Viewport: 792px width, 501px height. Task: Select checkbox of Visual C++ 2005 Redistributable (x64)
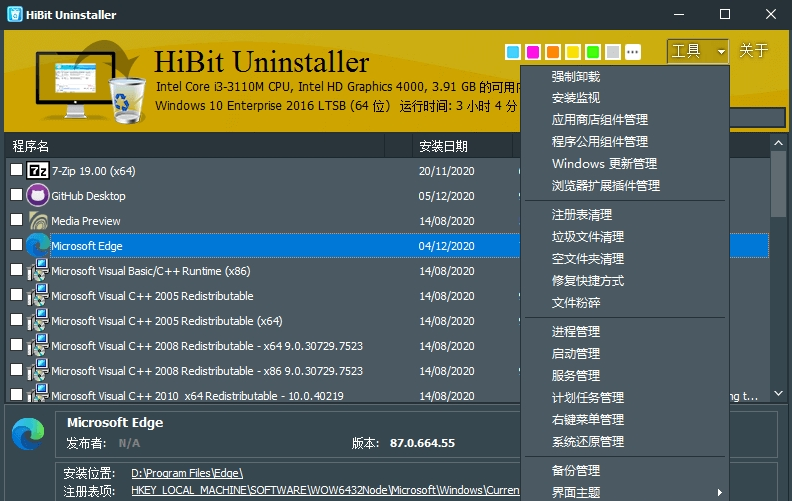16,320
